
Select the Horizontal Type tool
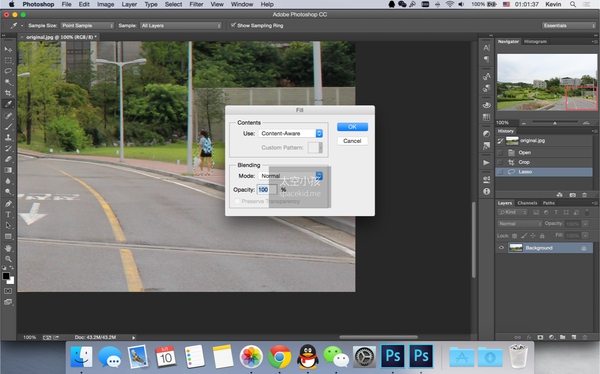pyautogui.click(x=8, y=214)
